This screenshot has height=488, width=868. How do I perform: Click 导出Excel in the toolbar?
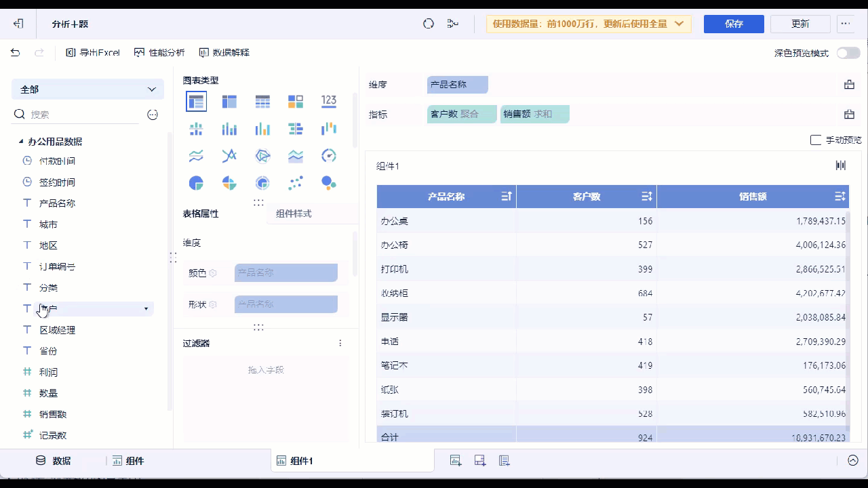[x=93, y=52]
